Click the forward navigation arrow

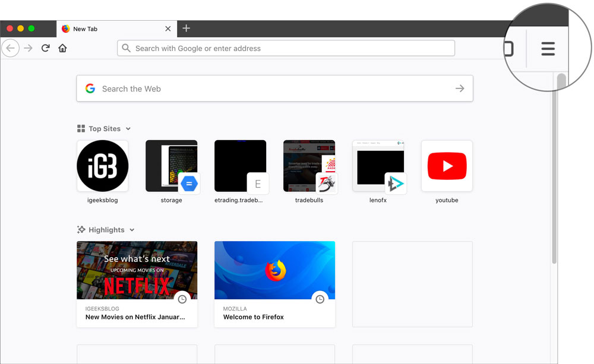pos(28,48)
